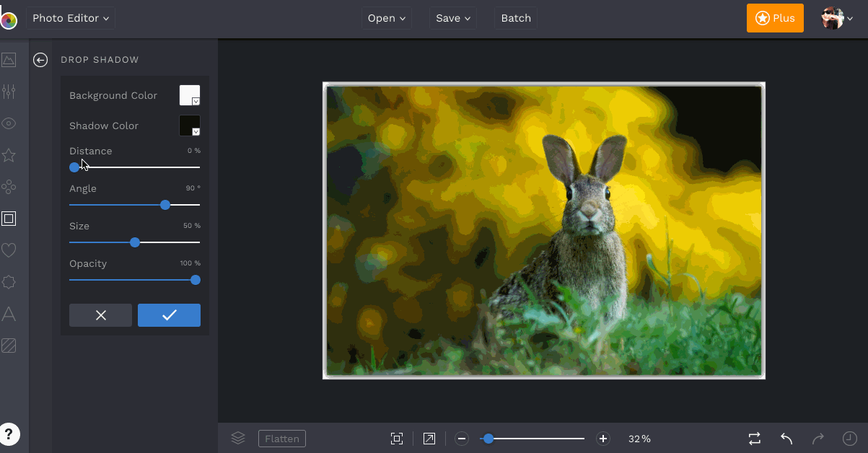This screenshot has width=868, height=453.
Task: Click the Distance 0 % value
Action: [193, 151]
